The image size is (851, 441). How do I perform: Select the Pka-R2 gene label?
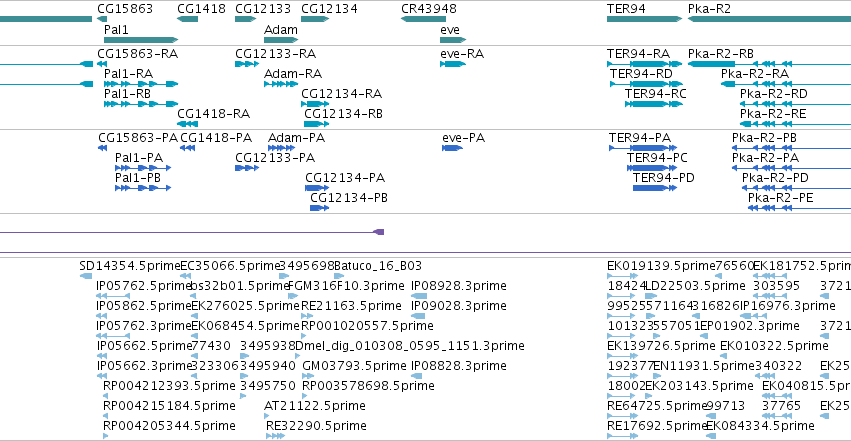[709, 9]
